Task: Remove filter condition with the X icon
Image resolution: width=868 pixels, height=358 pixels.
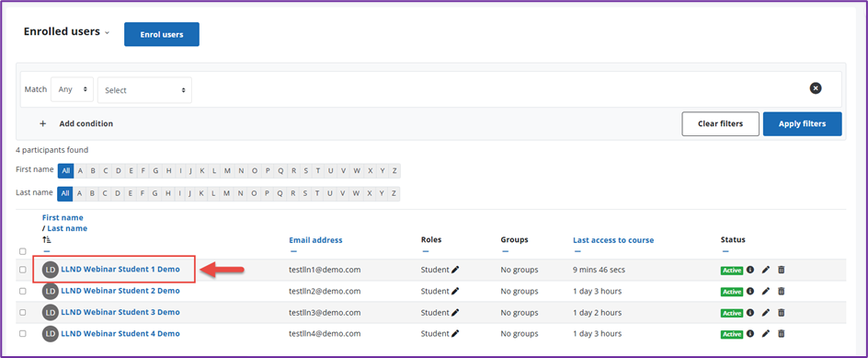Action: point(816,88)
